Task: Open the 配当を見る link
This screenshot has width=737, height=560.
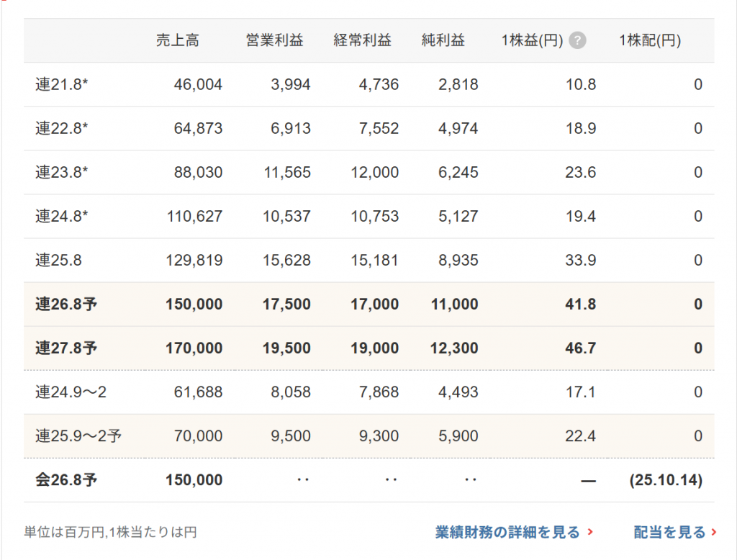Action: pyautogui.click(x=674, y=533)
